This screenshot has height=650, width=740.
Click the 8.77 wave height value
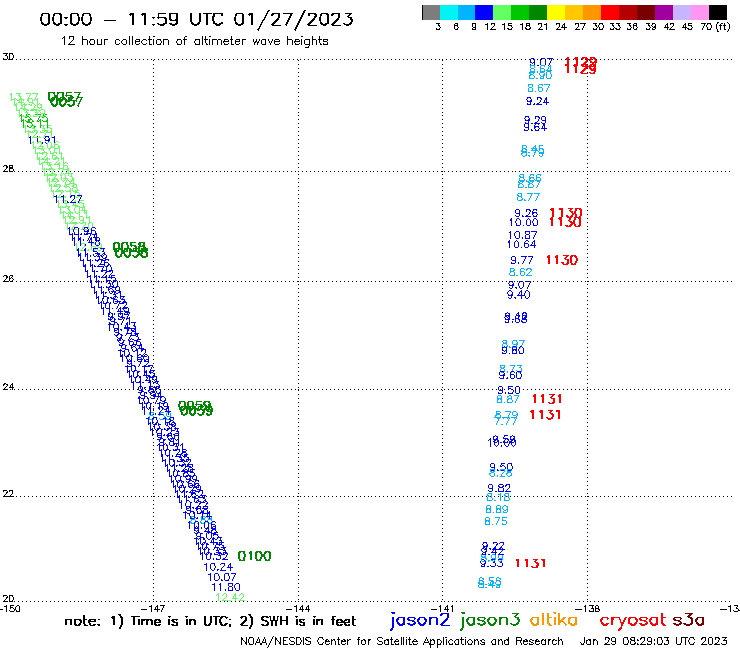click(x=528, y=197)
